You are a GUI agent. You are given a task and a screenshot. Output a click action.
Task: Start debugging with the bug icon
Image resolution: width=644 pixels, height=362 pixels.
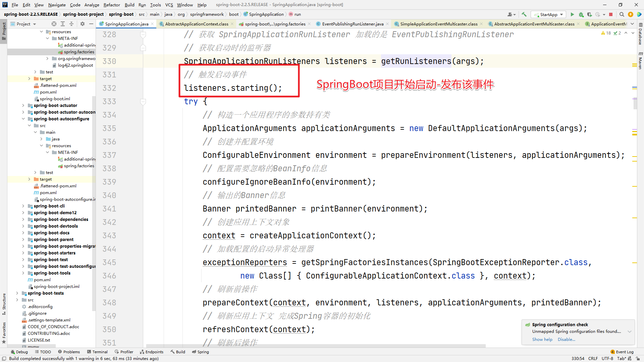(581, 14)
